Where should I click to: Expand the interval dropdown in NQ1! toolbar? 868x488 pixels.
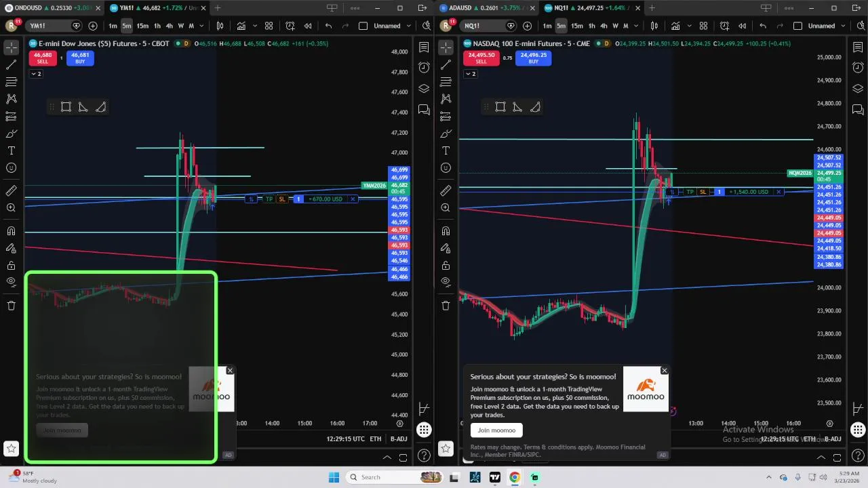point(635,26)
